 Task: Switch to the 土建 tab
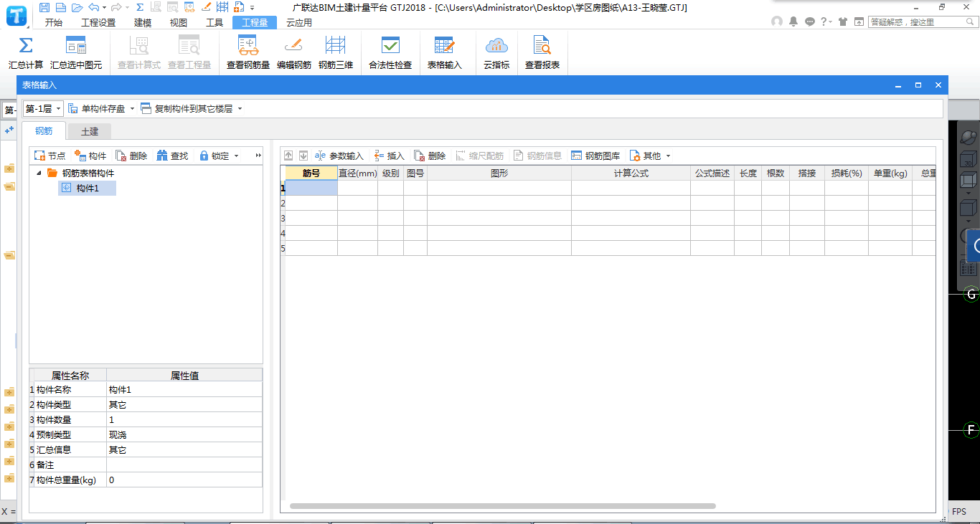click(x=90, y=131)
